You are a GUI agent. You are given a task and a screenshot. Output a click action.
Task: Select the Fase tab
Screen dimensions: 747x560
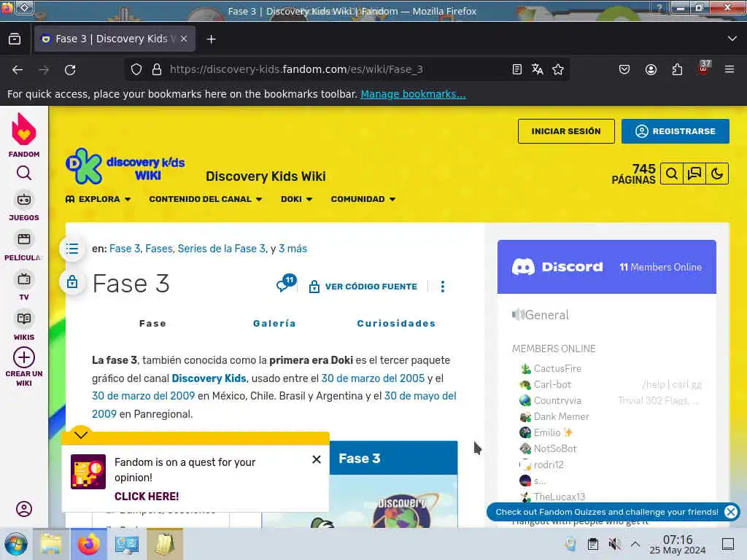coord(153,323)
